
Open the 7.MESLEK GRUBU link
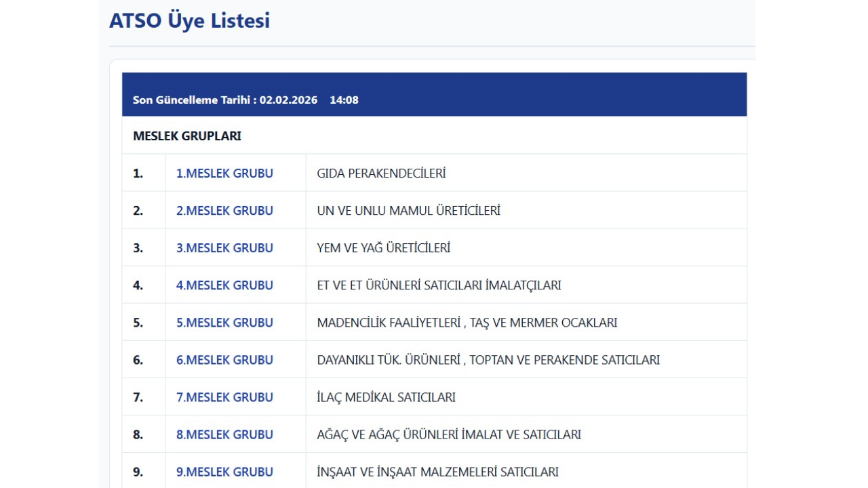(224, 397)
